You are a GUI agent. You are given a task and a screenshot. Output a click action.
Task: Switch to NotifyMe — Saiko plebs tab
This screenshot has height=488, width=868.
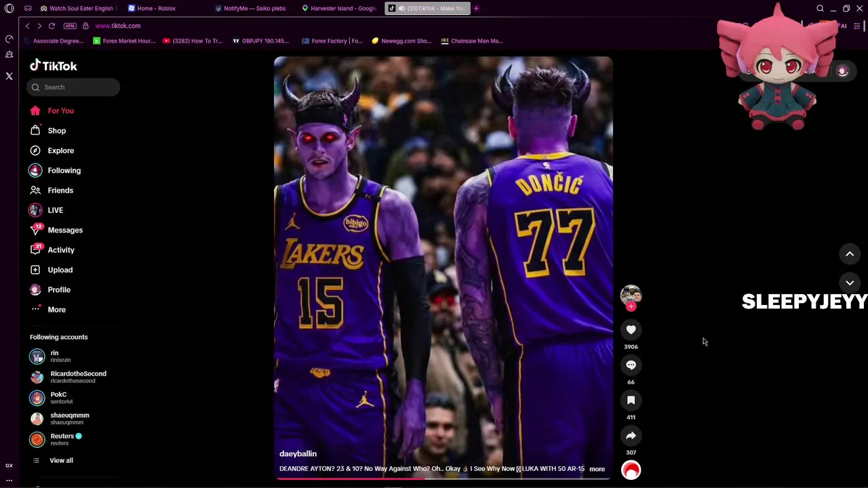(x=254, y=8)
